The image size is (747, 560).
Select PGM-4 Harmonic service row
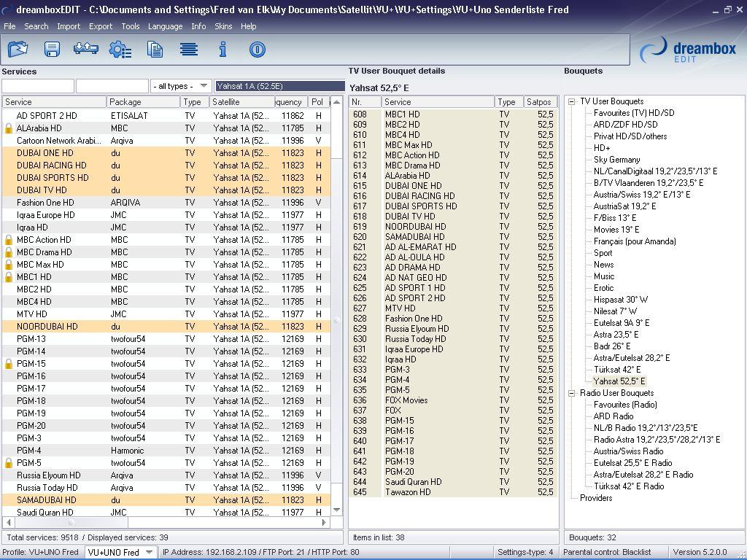166,451
